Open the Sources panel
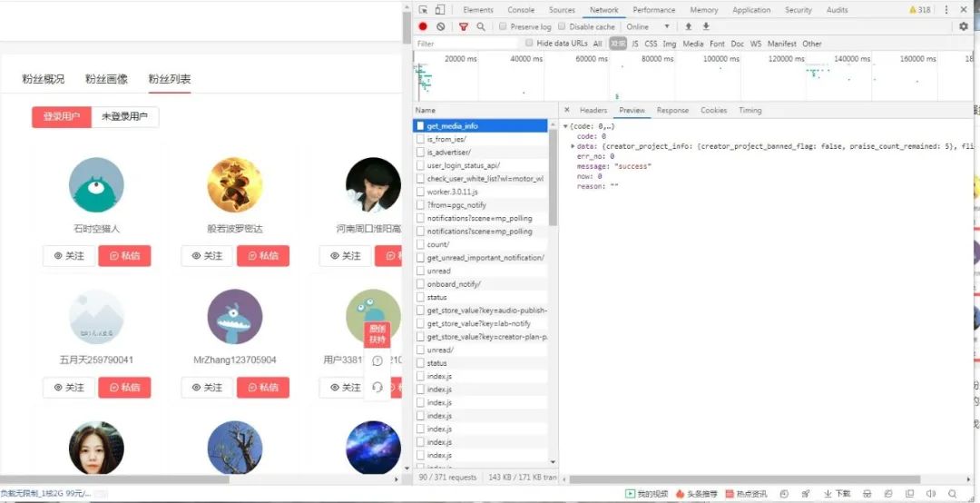This screenshot has width=980, height=503. pos(562,9)
